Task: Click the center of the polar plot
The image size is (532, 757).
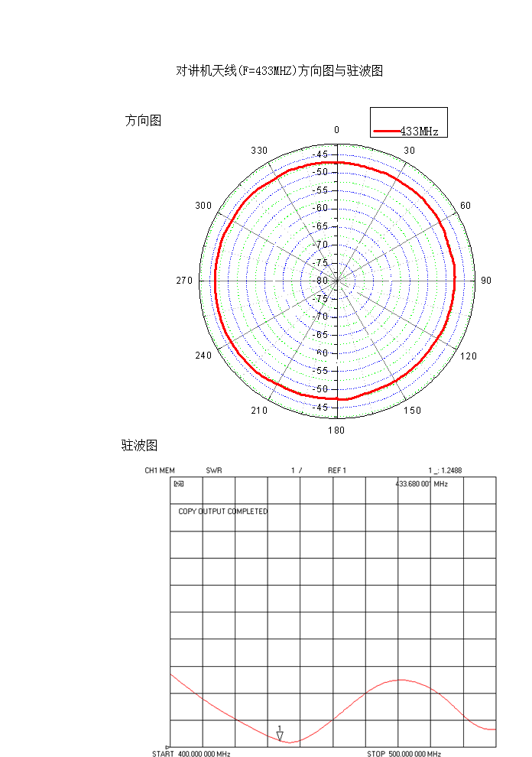Action: point(337,281)
